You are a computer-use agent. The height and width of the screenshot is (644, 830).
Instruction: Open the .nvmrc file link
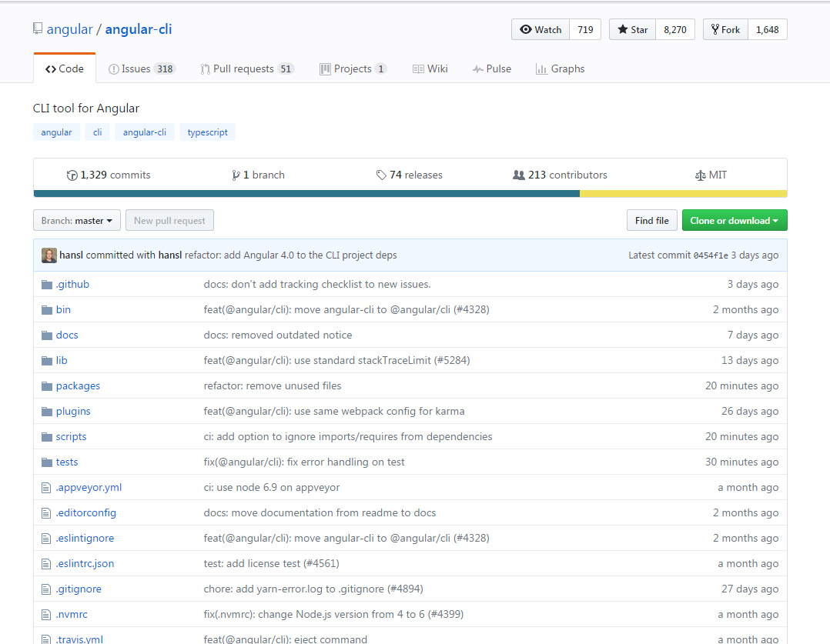[72, 615]
